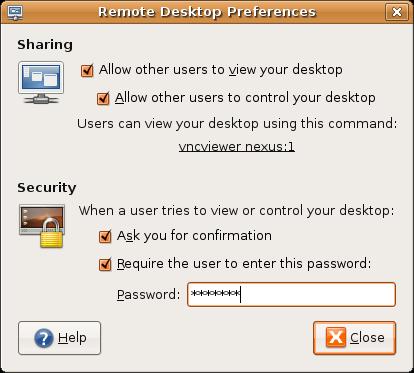Click the Password: label

click(x=148, y=295)
